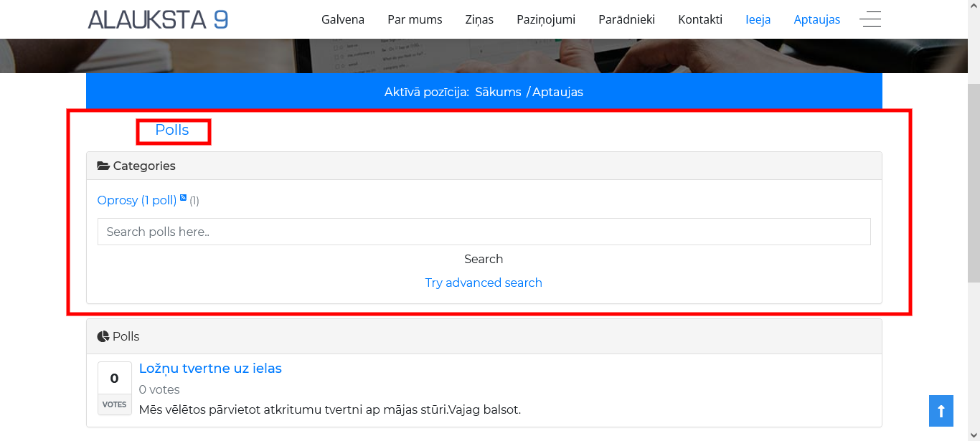Click the Ieeja login link
Viewport: 980px width, 441px height.
(x=758, y=19)
